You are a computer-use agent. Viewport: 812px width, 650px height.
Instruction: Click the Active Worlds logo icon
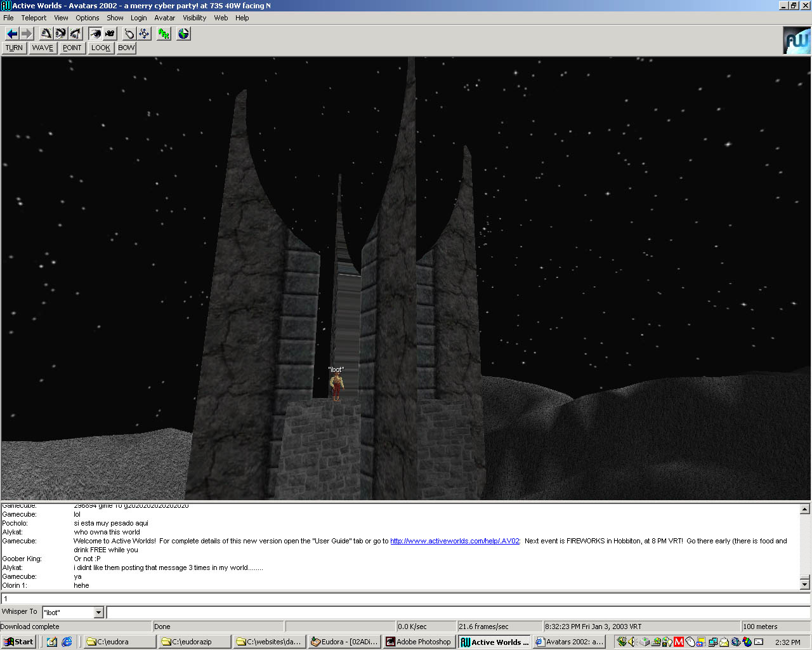[x=796, y=41]
